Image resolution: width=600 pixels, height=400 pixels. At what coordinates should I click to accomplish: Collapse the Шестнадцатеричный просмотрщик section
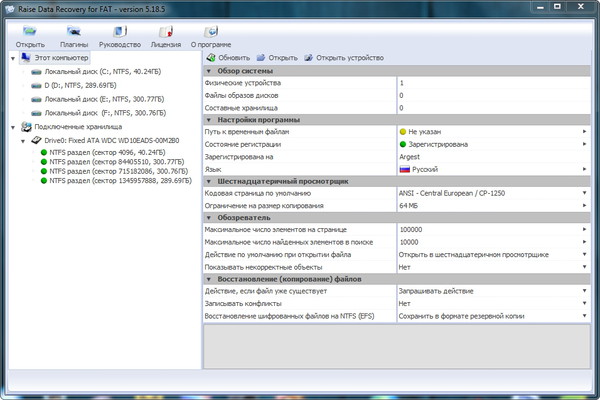(209, 181)
